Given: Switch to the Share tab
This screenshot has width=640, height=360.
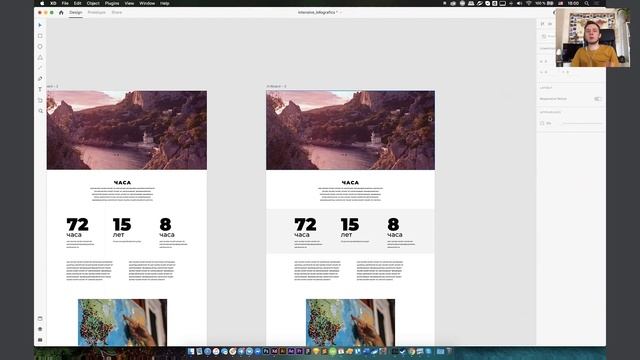Looking at the screenshot, I should click(117, 13).
